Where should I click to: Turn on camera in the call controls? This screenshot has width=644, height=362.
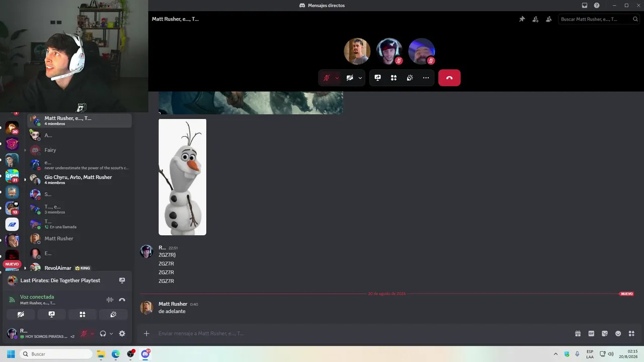(350, 78)
